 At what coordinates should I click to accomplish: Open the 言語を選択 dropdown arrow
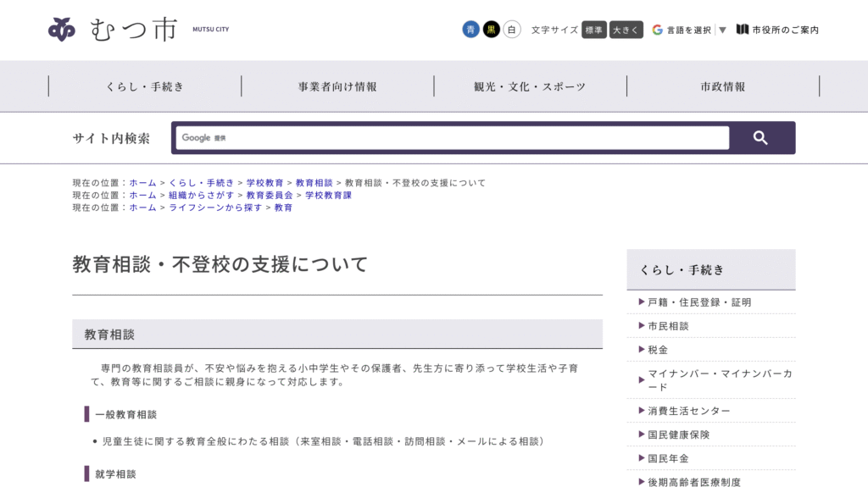coord(722,30)
